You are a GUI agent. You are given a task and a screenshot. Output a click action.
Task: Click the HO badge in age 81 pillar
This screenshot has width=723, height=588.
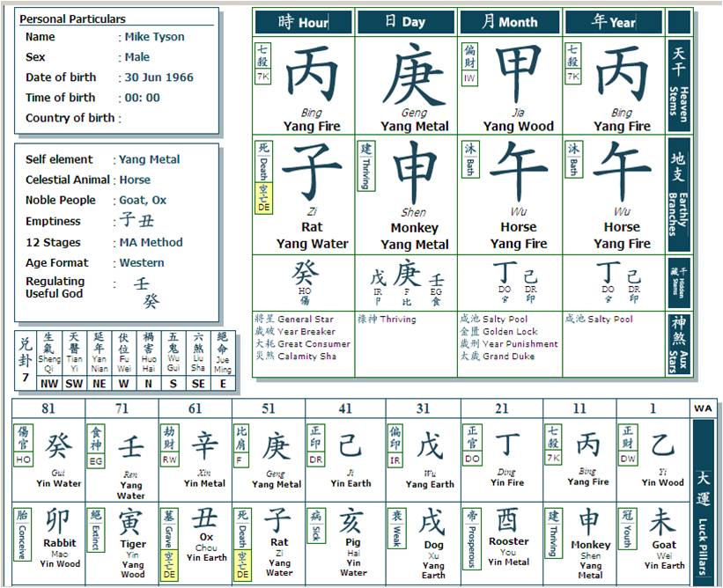23,459
